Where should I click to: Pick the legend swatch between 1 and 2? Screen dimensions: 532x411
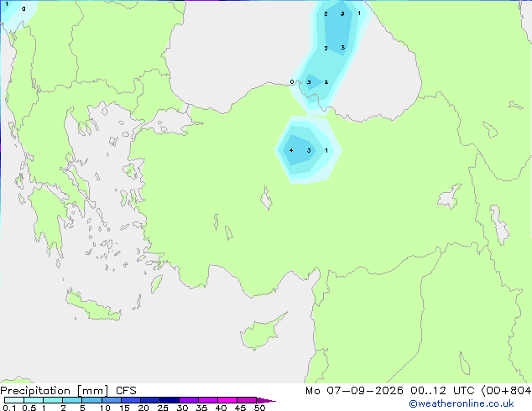[53, 400]
